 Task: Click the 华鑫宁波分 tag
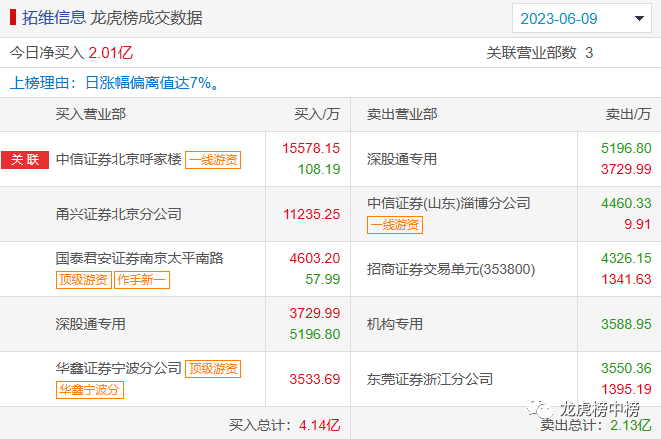89,390
